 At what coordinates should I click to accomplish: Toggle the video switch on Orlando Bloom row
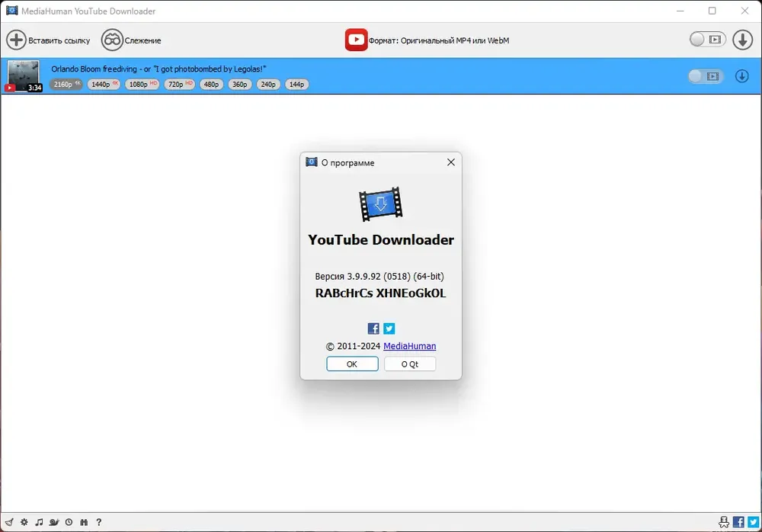[x=706, y=76]
